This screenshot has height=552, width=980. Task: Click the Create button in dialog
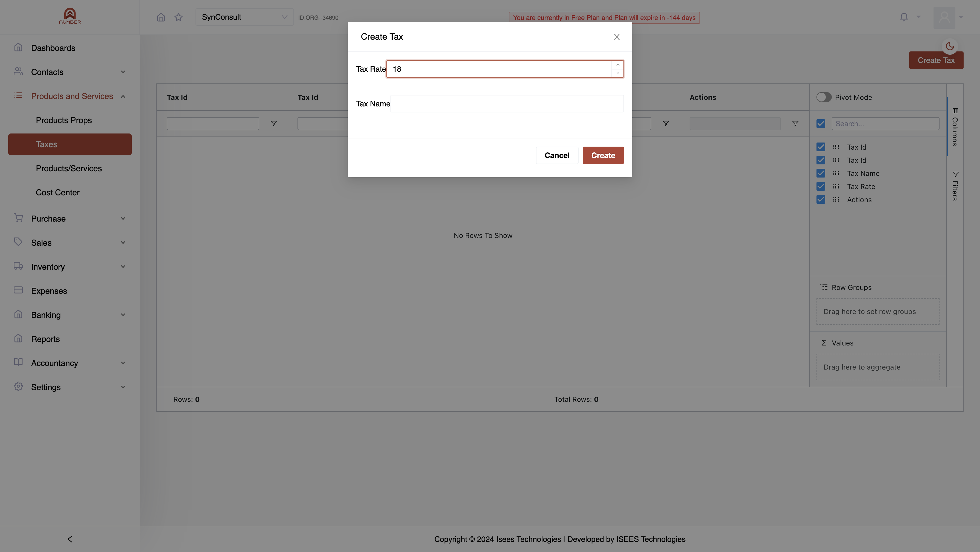tap(603, 155)
